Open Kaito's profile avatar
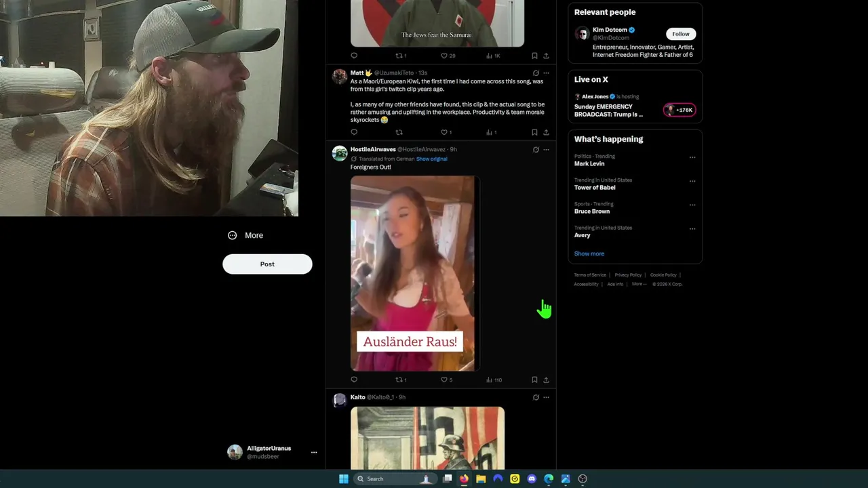 pos(340,400)
